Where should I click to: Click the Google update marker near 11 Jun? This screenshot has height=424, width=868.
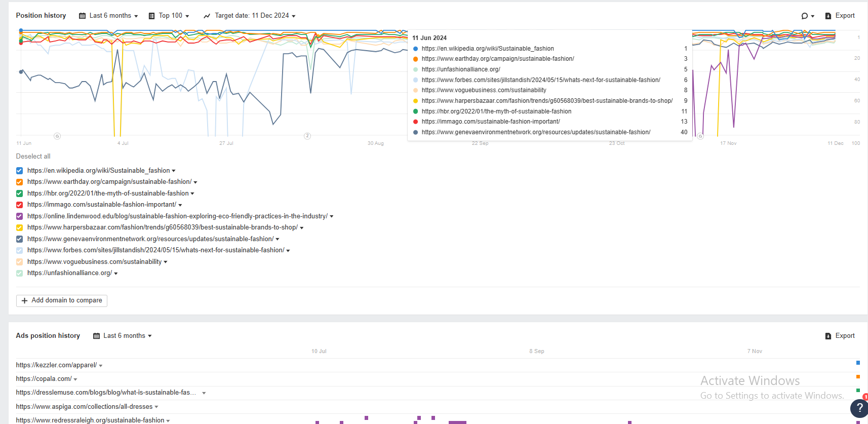(x=57, y=136)
